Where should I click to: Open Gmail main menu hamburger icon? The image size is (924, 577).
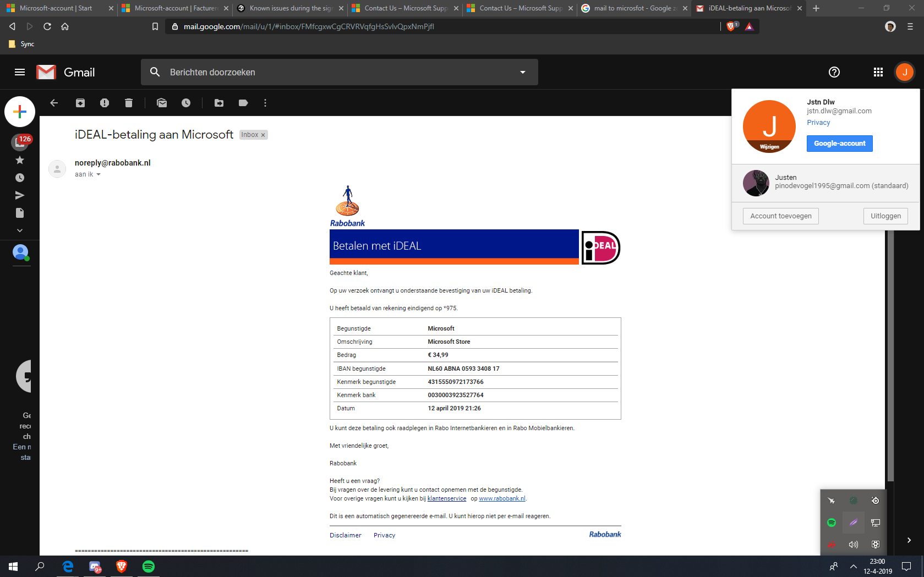[20, 72]
